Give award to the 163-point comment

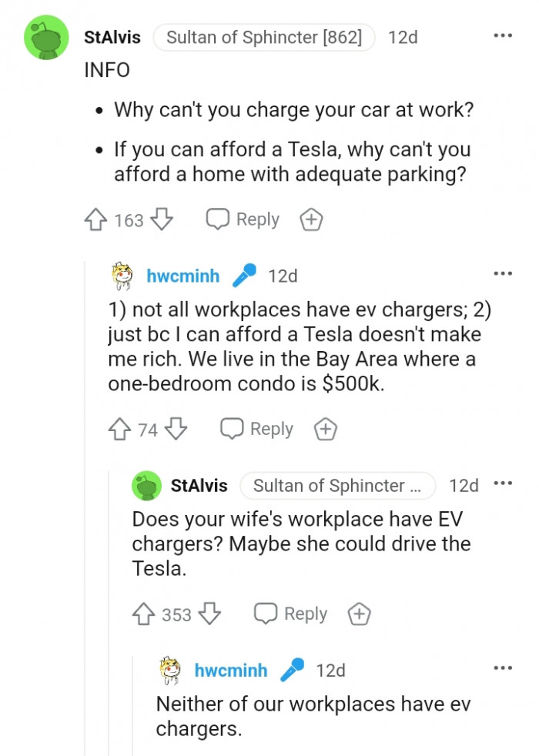coord(310,220)
